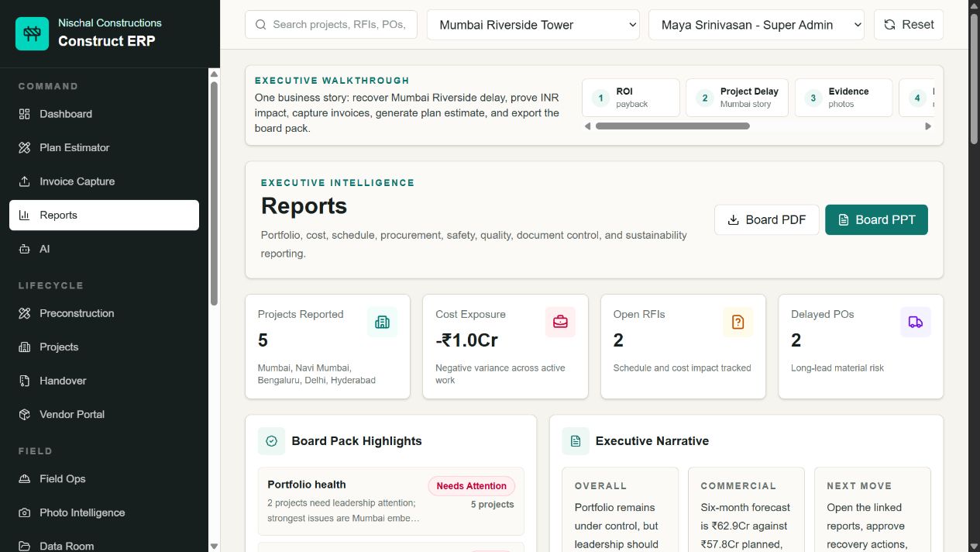
Task: Click the Projects Reported count 5
Action: [263, 340]
